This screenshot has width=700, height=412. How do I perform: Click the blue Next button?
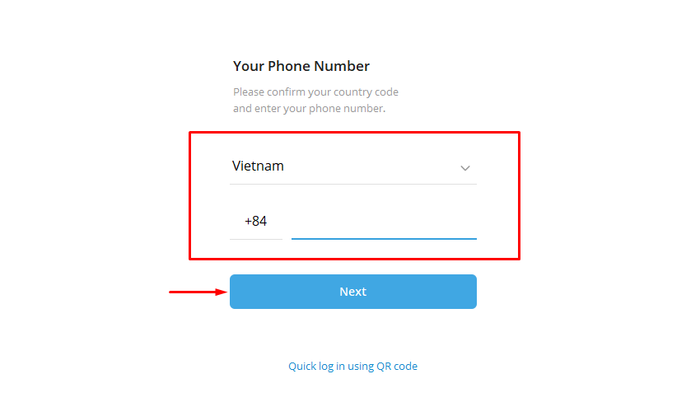pyautogui.click(x=353, y=291)
